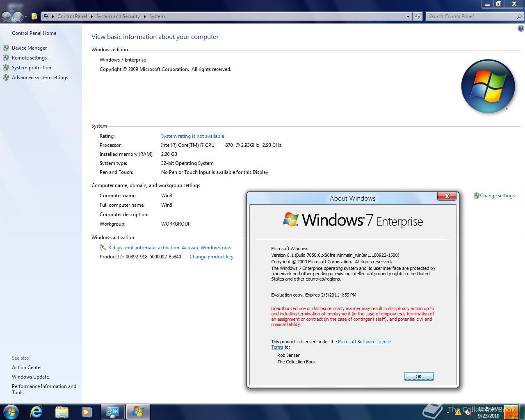Click the evaluation copy expiry text
Screen dimensions: 525x420
click(x=314, y=295)
